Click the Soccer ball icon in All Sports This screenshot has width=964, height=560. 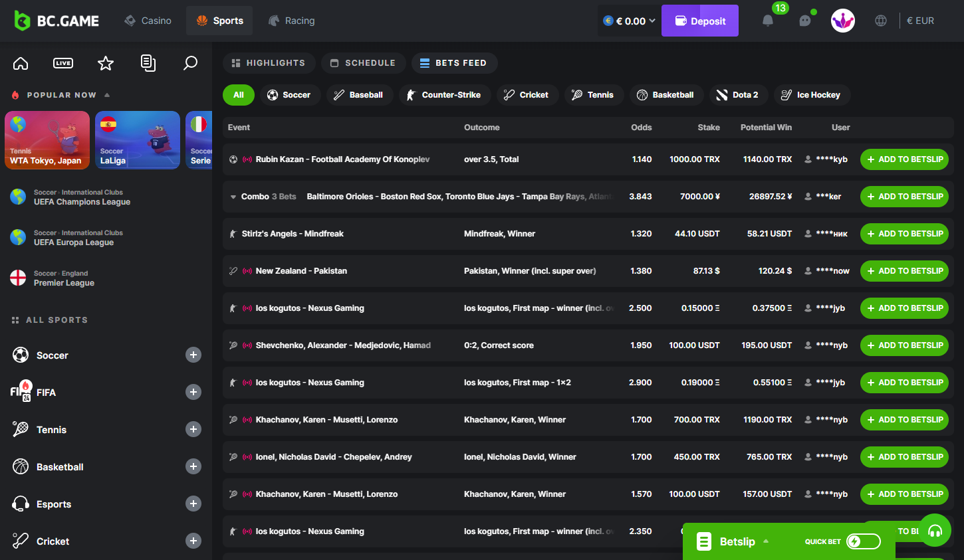point(21,355)
